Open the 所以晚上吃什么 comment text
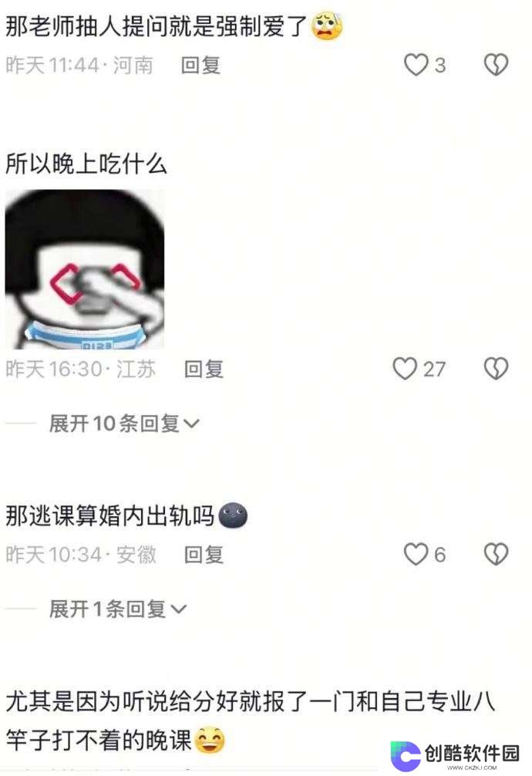The height and width of the screenshot is (776, 532). click(x=86, y=164)
